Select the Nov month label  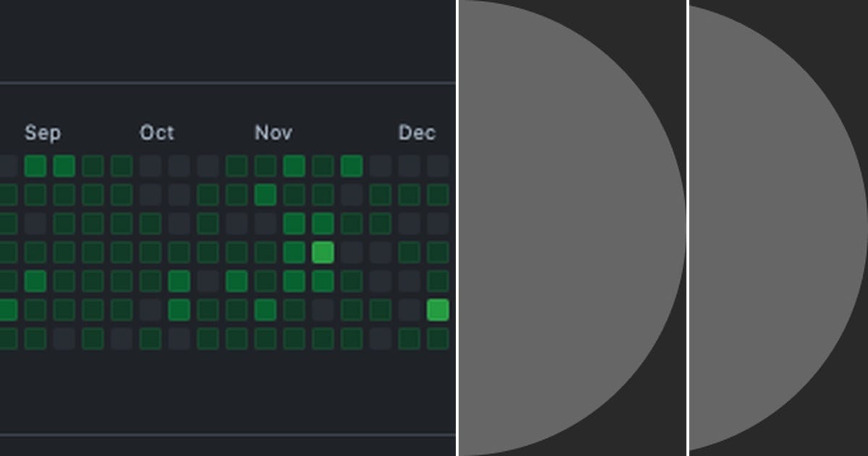pos(273,133)
